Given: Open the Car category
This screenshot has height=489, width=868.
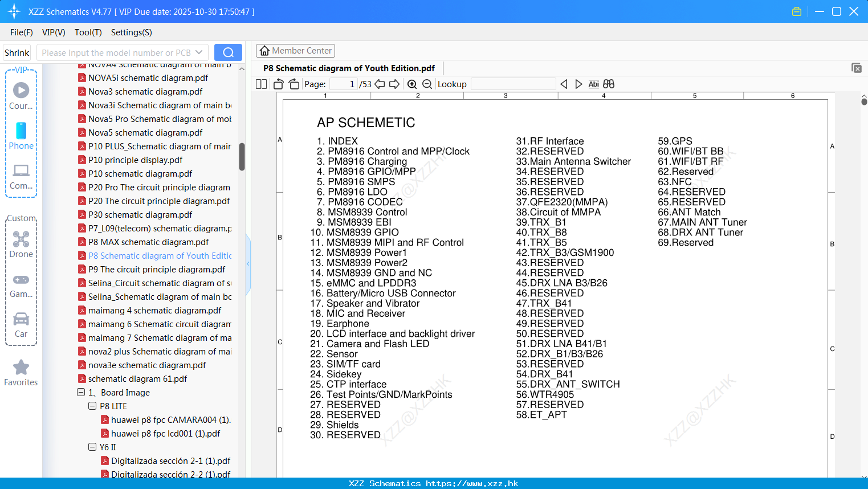Looking at the screenshot, I should [21, 325].
